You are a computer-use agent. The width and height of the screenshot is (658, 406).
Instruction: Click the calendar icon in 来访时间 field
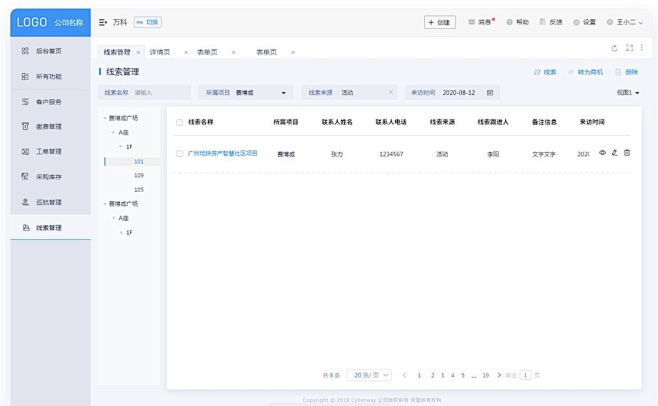tap(490, 93)
